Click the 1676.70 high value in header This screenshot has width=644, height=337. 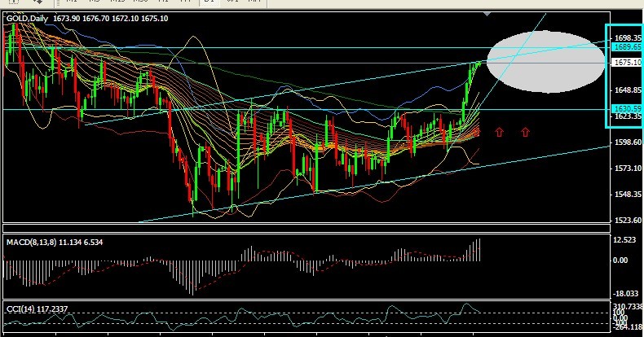click(x=96, y=19)
